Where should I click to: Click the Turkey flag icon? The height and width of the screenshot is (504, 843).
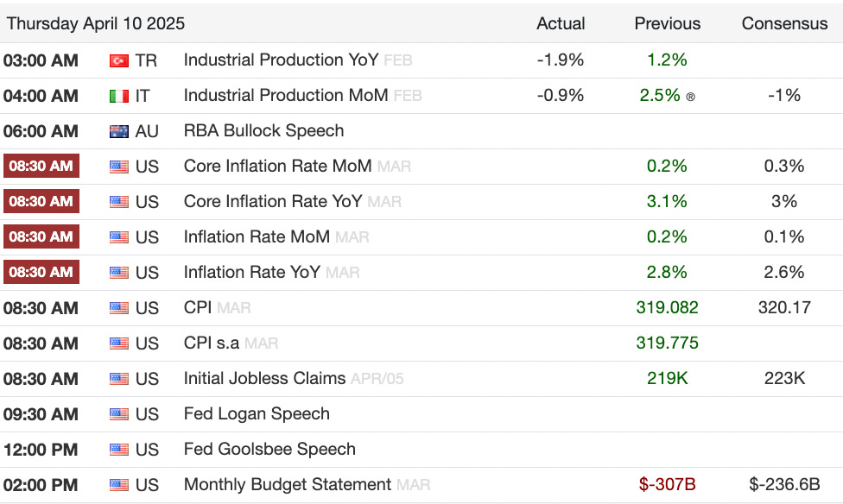pyautogui.click(x=119, y=60)
